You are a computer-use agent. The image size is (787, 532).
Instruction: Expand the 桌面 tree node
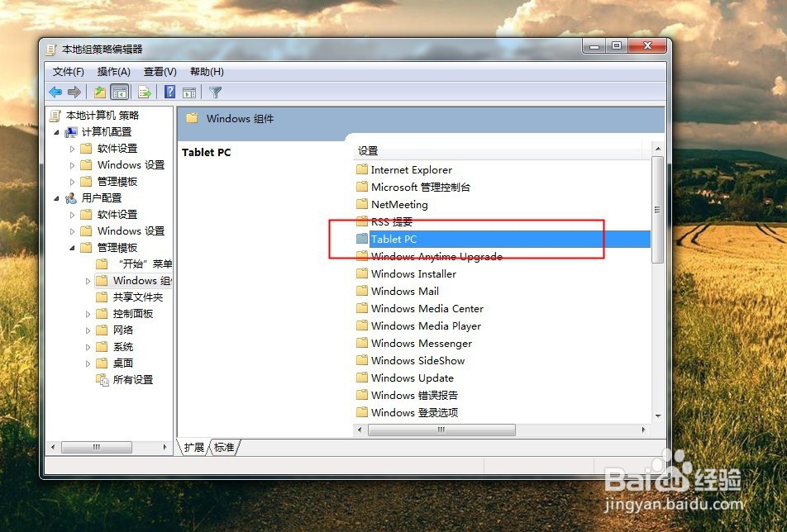click(88, 363)
